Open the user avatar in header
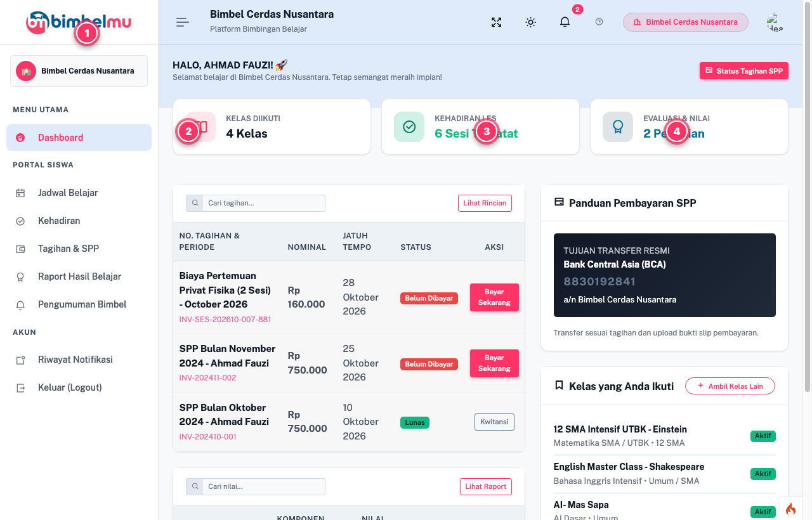 775,22
